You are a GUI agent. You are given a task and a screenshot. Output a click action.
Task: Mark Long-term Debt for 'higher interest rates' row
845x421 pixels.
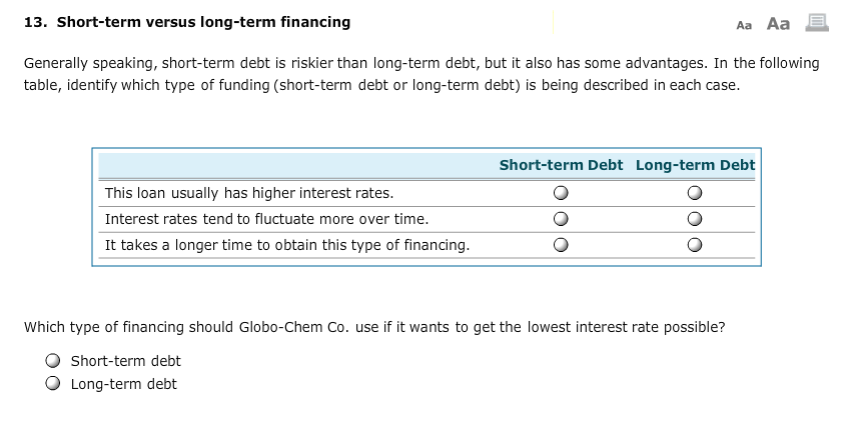point(695,193)
